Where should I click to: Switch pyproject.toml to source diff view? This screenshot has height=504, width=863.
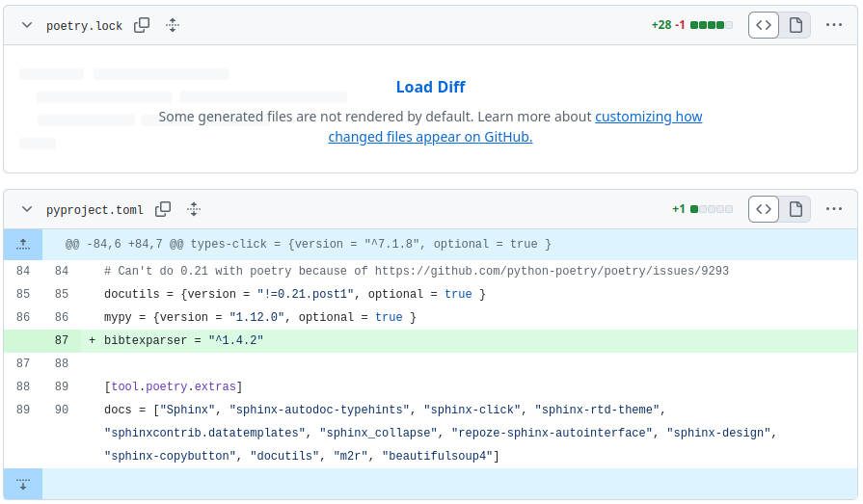pos(764,209)
